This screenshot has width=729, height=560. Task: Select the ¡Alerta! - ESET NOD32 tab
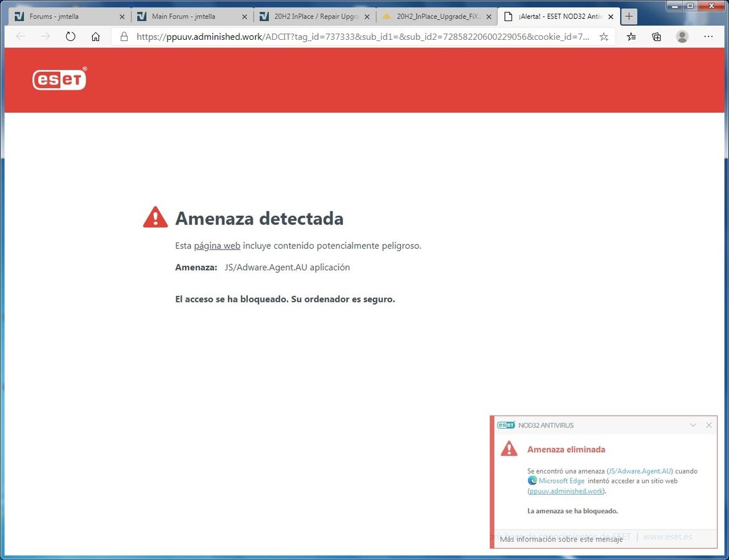click(x=558, y=16)
